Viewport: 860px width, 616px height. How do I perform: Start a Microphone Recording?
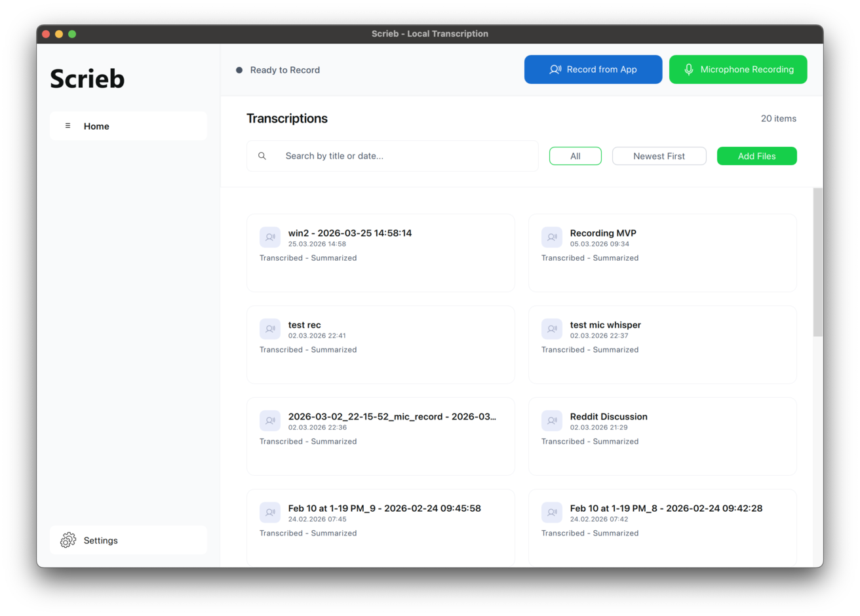[737, 69]
